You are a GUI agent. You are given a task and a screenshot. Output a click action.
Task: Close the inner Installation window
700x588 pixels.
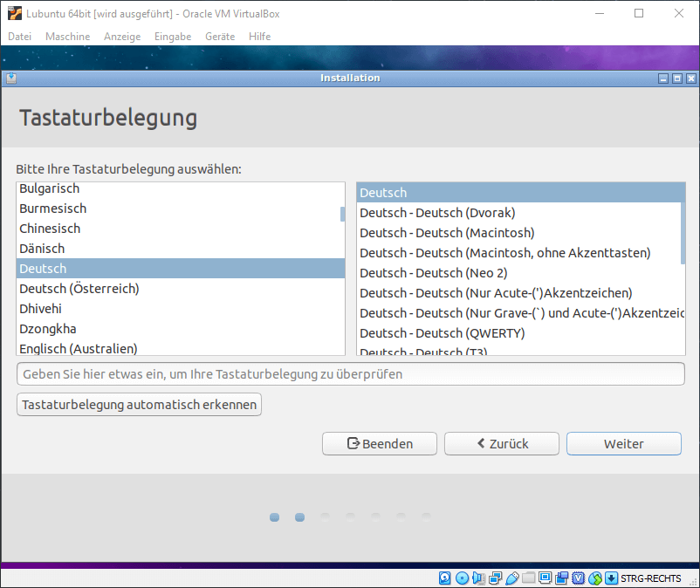pyautogui.click(x=691, y=79)
